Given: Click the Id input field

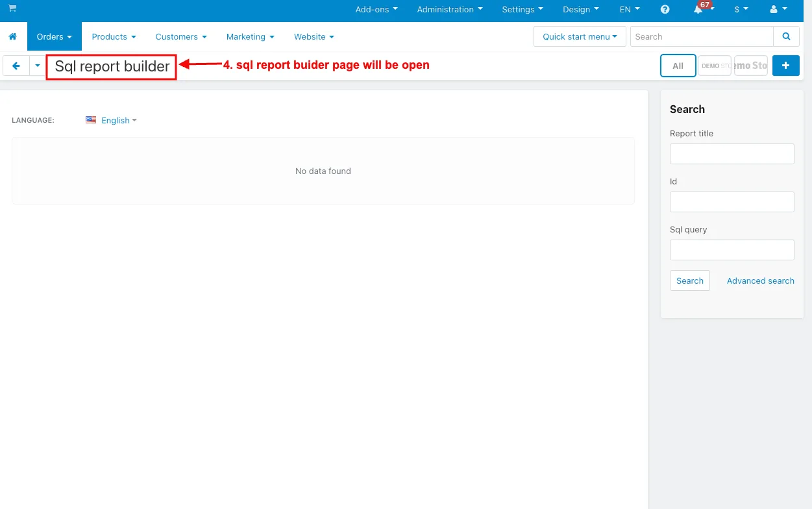Looking at the screenshot, I should point(732,202).
